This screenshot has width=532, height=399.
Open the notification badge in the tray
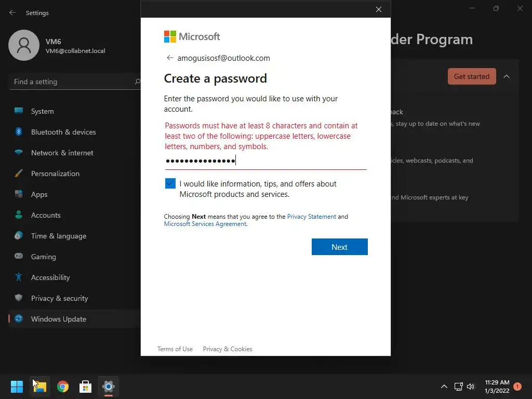[x=517, y=387]
